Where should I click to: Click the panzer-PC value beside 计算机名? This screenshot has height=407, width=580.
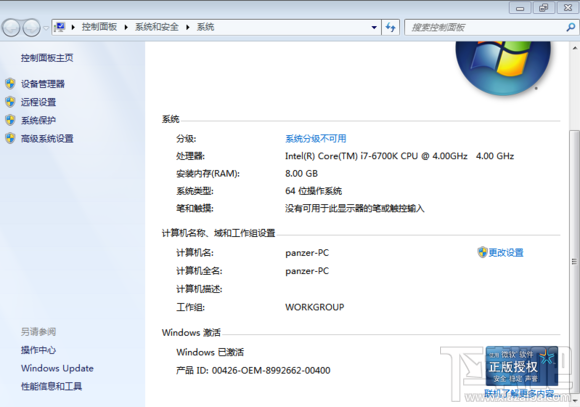(x=307, y=253)
